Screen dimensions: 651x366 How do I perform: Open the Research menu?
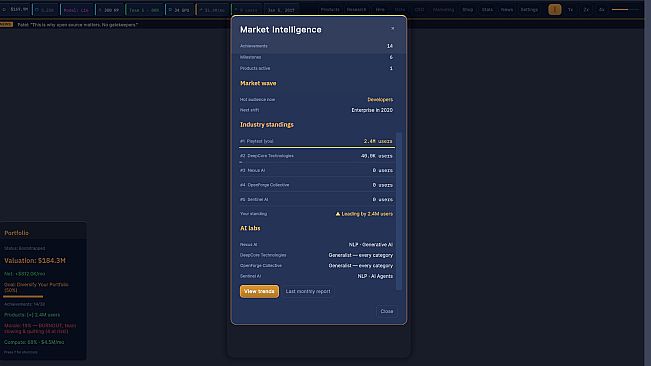pyautogui.click(x=356, y=9)
